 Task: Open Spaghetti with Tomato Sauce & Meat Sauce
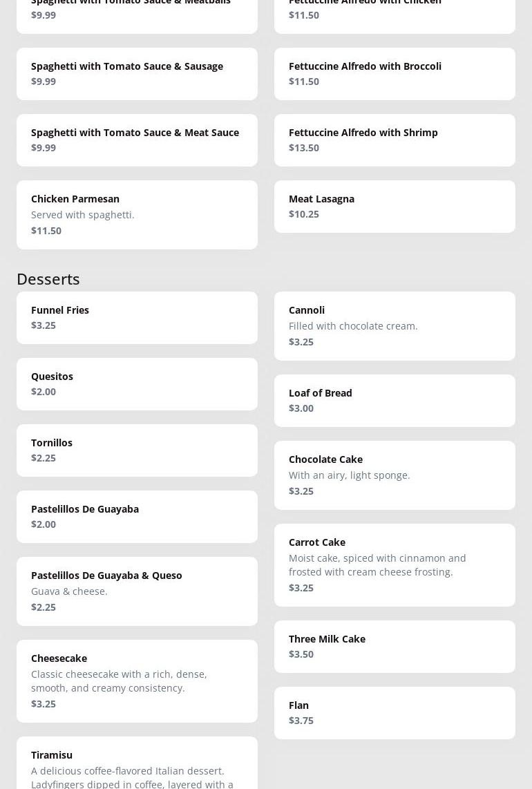[x=137, y=140]
